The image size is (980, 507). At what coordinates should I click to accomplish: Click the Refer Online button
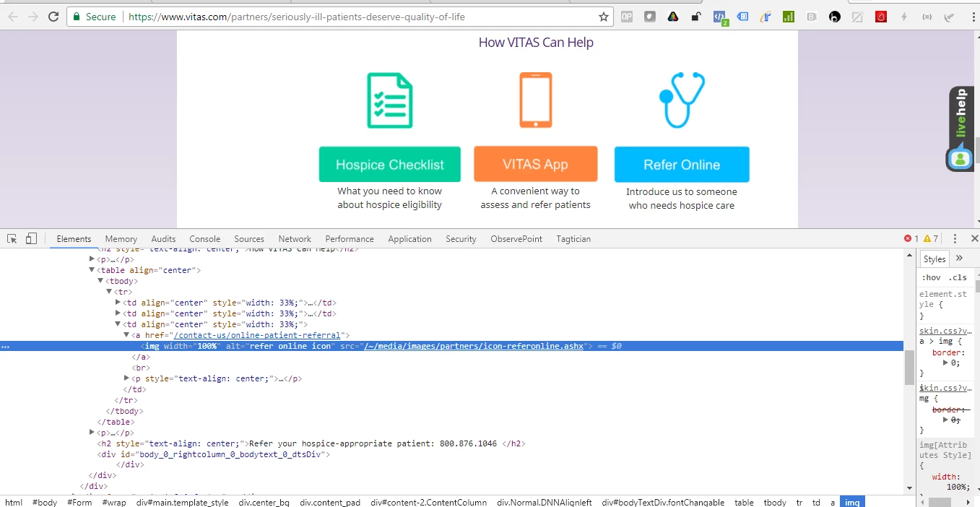[x=682, y=165]
